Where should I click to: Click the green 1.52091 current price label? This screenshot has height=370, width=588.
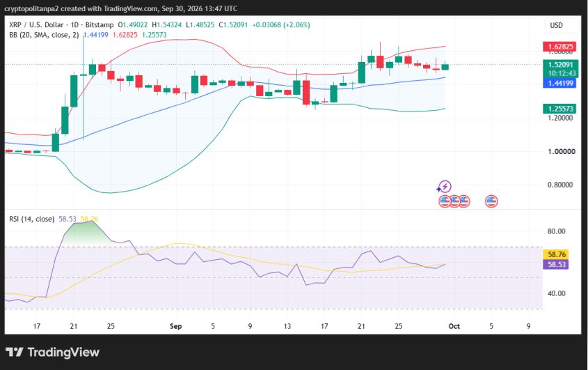click(x=561, y=64)
